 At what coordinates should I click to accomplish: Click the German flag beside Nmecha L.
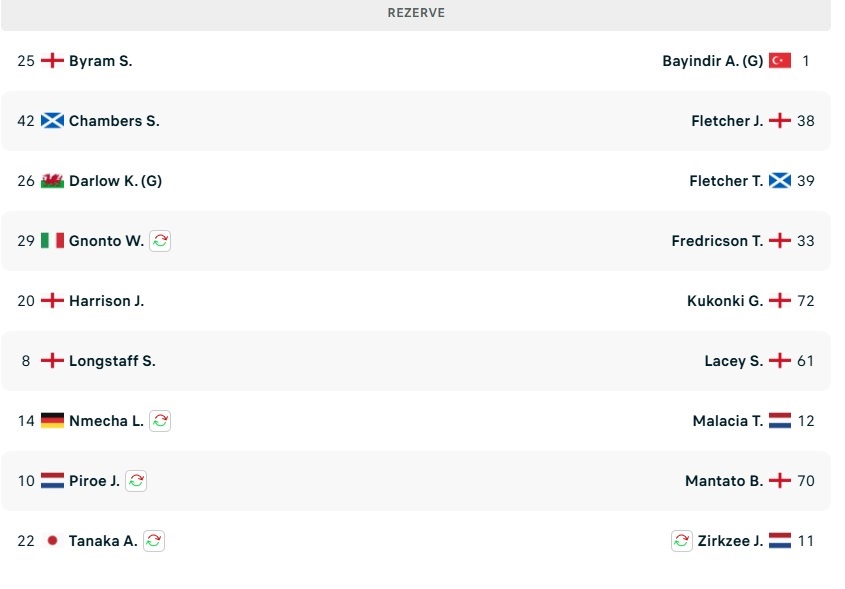[x=52, y=421]
